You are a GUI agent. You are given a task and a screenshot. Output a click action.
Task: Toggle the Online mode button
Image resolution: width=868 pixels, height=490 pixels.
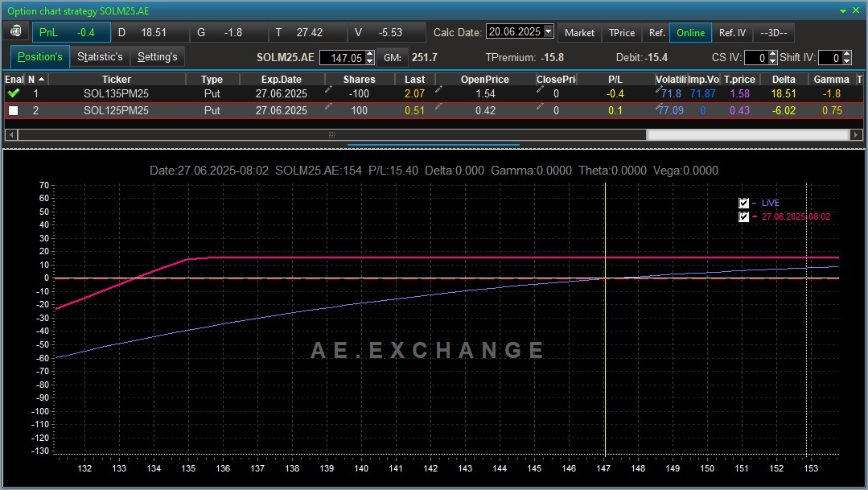coord(690,33)
